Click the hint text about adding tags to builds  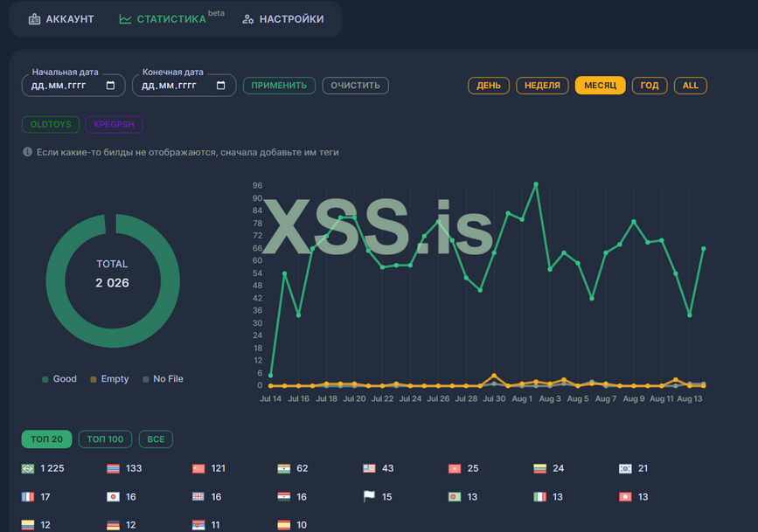188,152
